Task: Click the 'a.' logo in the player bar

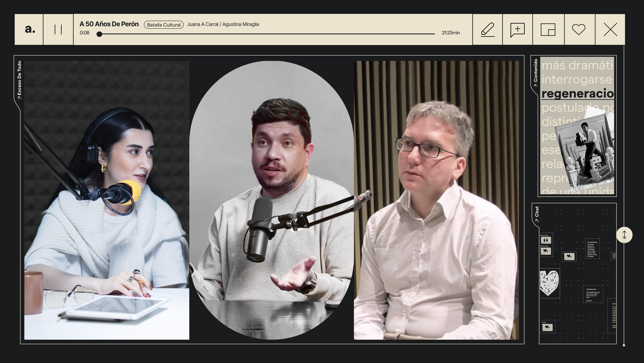Action: click(30, 29)
